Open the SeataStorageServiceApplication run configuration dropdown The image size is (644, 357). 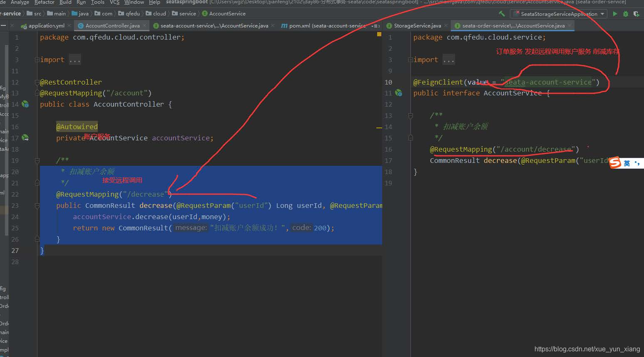(559, 14)
